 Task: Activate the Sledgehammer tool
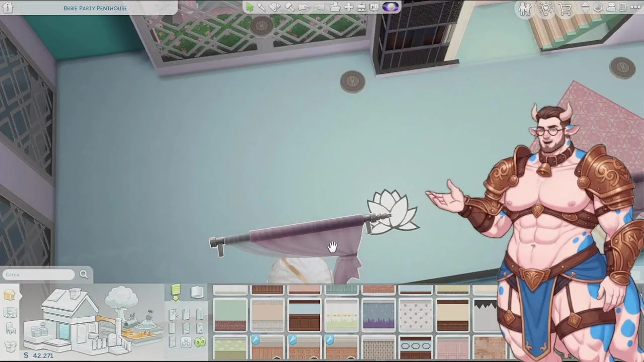289,7
